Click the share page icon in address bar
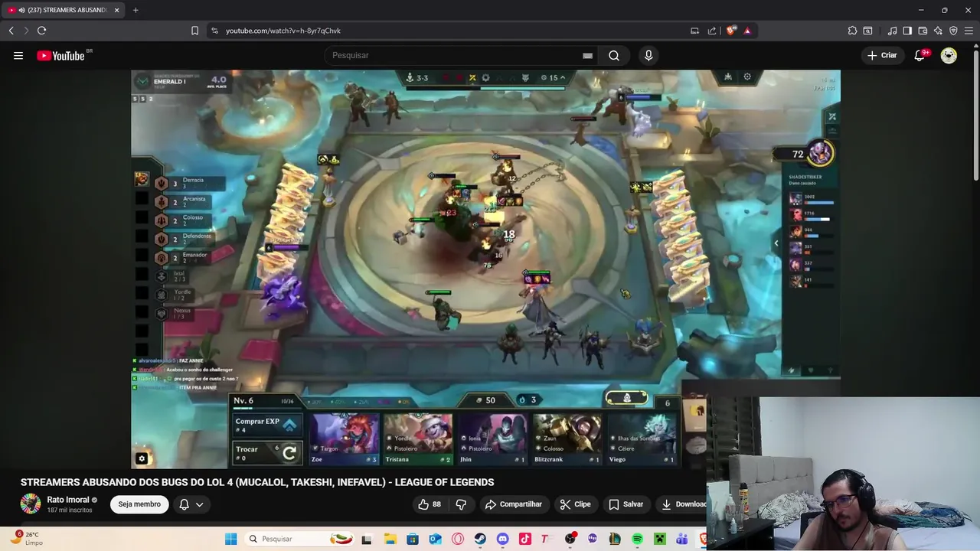 point(712,31)
